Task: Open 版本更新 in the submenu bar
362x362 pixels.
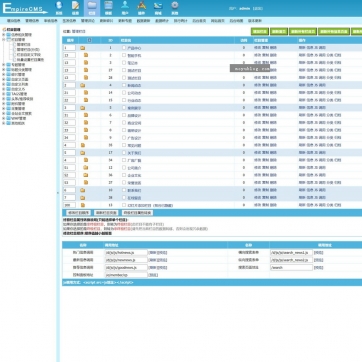Action: pyautogui.click(x=255, y=21)
